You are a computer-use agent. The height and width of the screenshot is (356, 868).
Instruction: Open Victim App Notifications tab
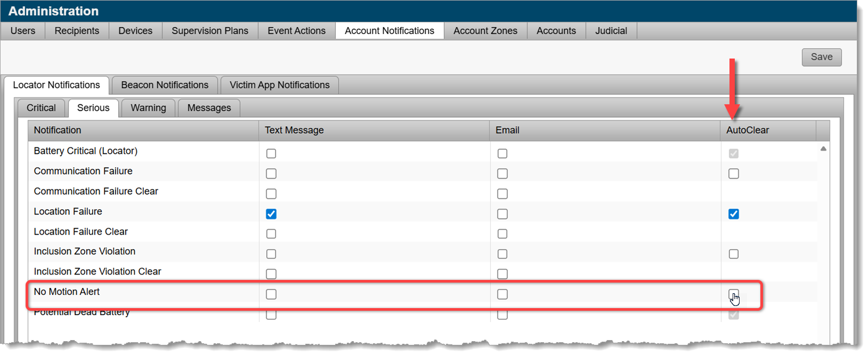click(279, 85)
